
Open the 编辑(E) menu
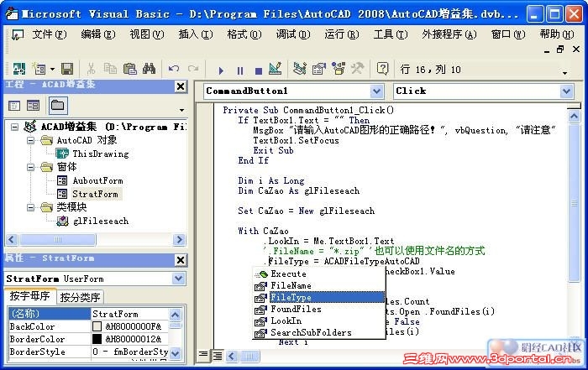(98, 34)
